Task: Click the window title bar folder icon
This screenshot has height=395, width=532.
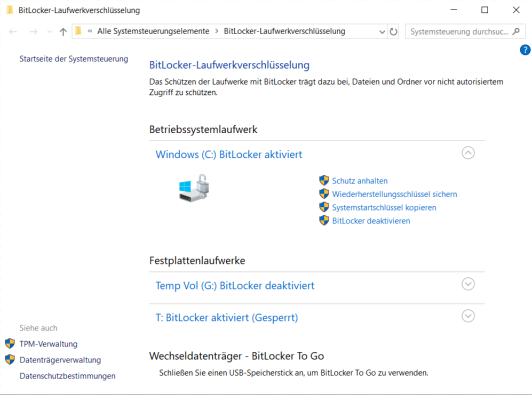Action: tap(10, 10)
